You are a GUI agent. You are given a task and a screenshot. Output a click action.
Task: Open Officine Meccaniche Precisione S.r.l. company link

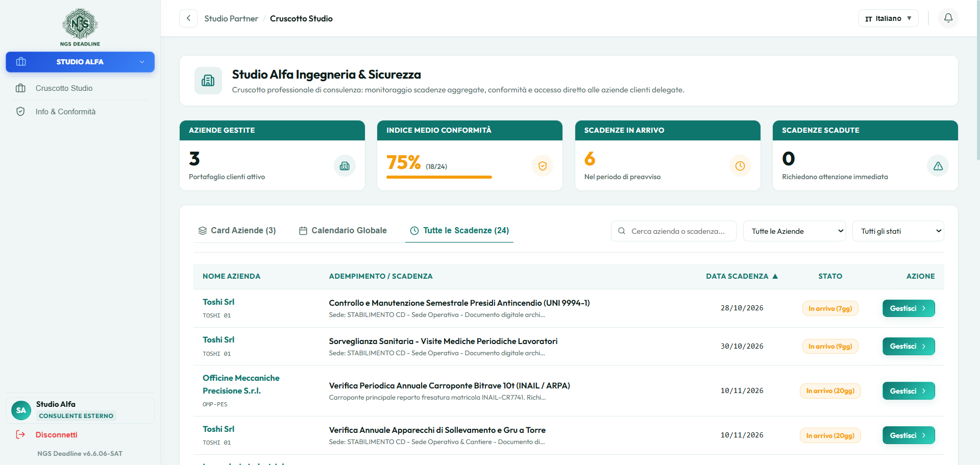241,384
